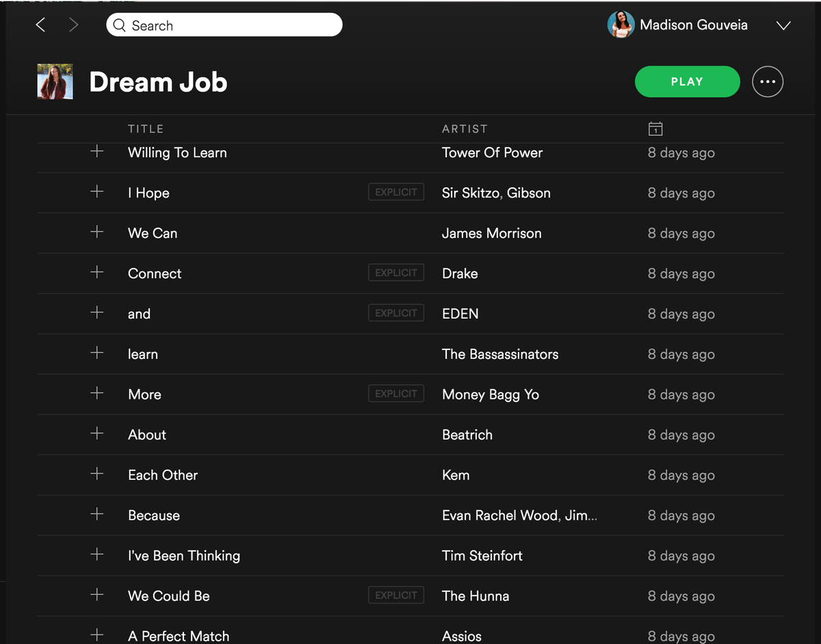The height and width of the screenshot is (644, 821).
Task: Go back with the left arrow
Action: click(x=40, y=25)
